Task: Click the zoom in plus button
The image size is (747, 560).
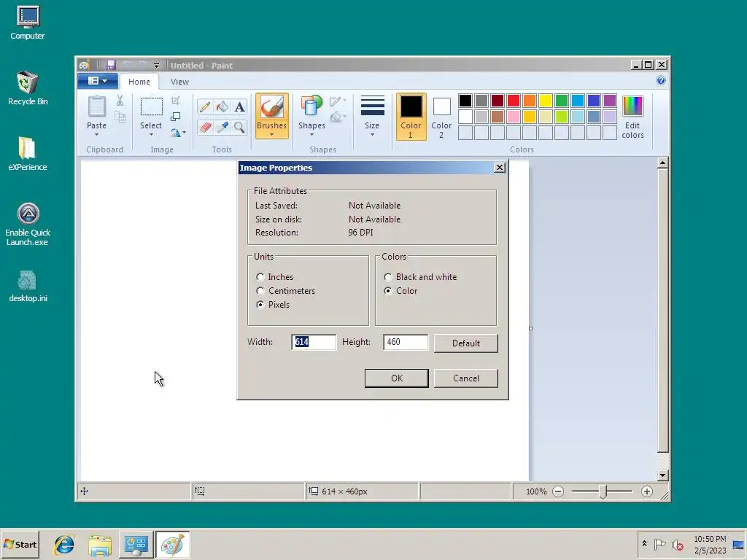Action: (x=646, y=491)
